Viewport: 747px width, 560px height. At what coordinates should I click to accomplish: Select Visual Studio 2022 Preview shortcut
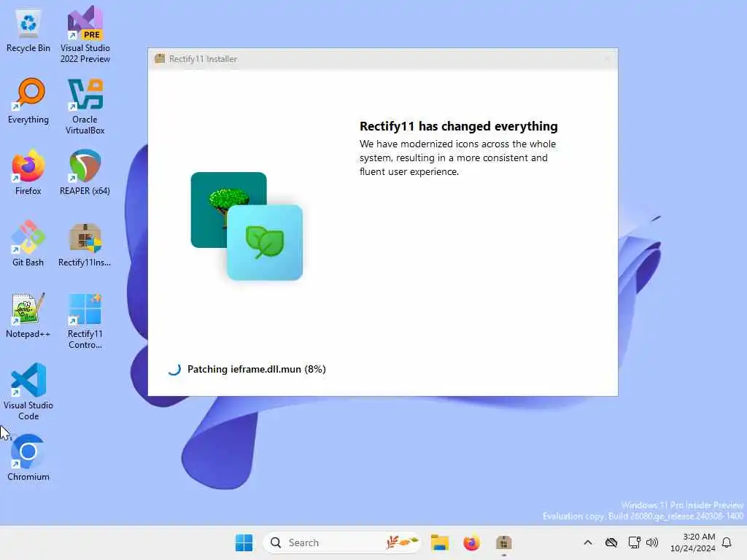coord(85,34)
